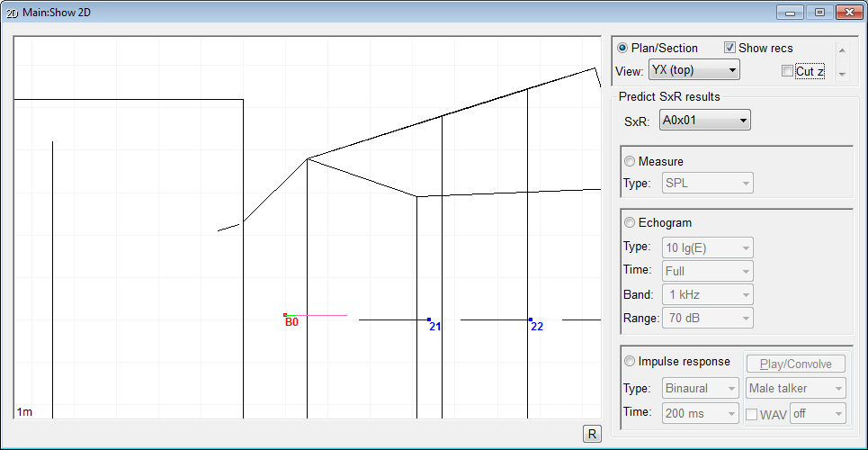This screenshot has height=450, width=868.
Task: Toggle the WAV checkbox
Action: (752, 414)
